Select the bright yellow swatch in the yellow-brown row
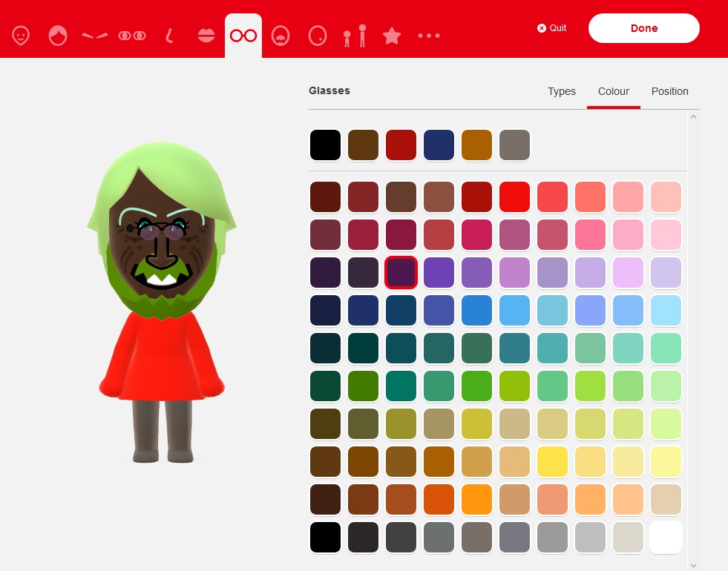 click(553, 461)
